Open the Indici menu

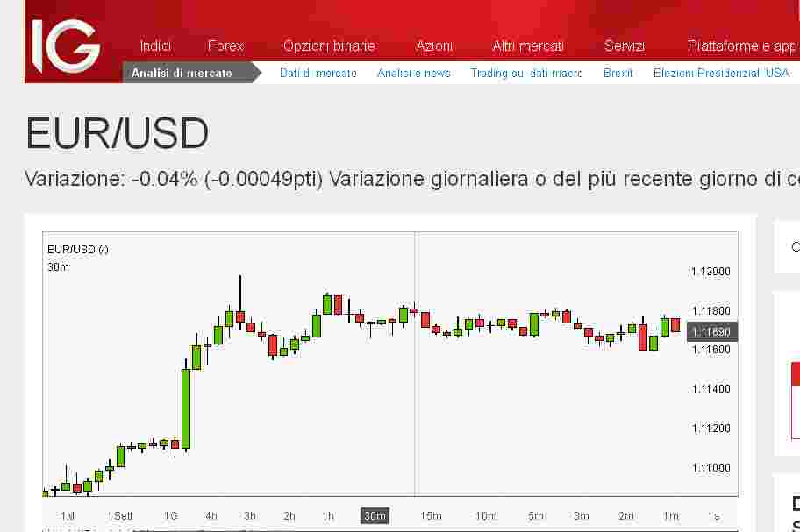[x=155, y=46]
